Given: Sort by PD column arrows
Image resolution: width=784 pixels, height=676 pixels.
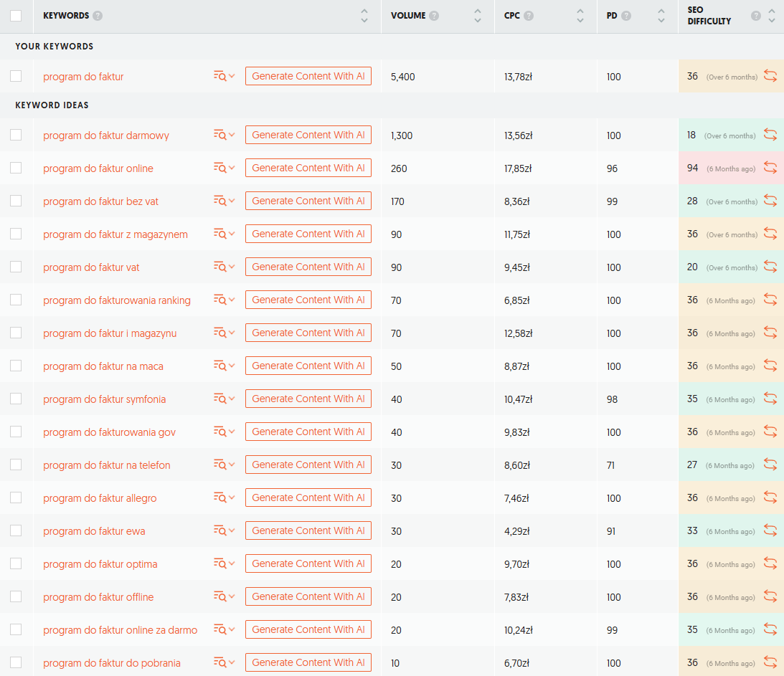Looking at the screenshot, I should [x=661, y=16].
